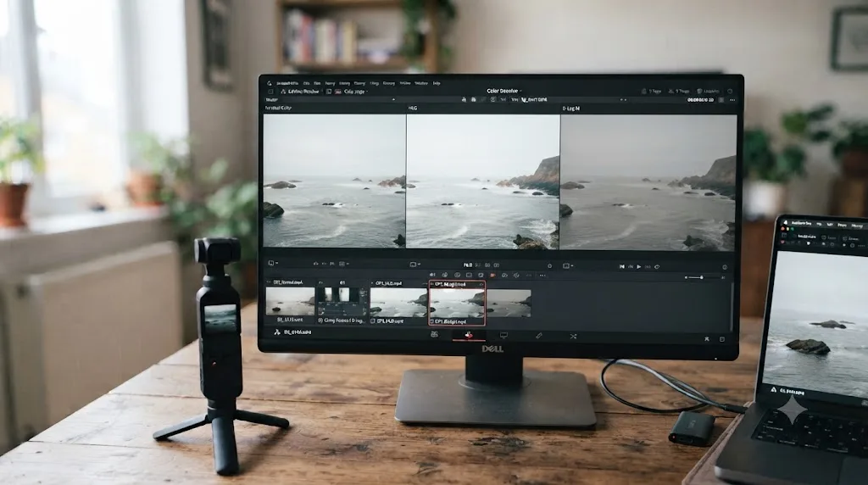Toggle the checkbox on the red-outlined clip's label
The width and height of the screenshot is (868, 485).
tap(431, 321)
